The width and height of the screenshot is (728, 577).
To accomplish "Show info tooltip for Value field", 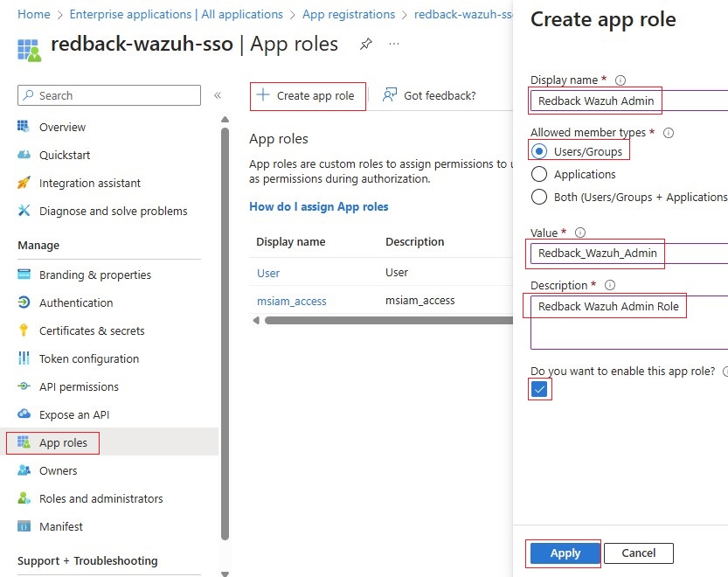I will pyautogui.click(x=580, y=233).
